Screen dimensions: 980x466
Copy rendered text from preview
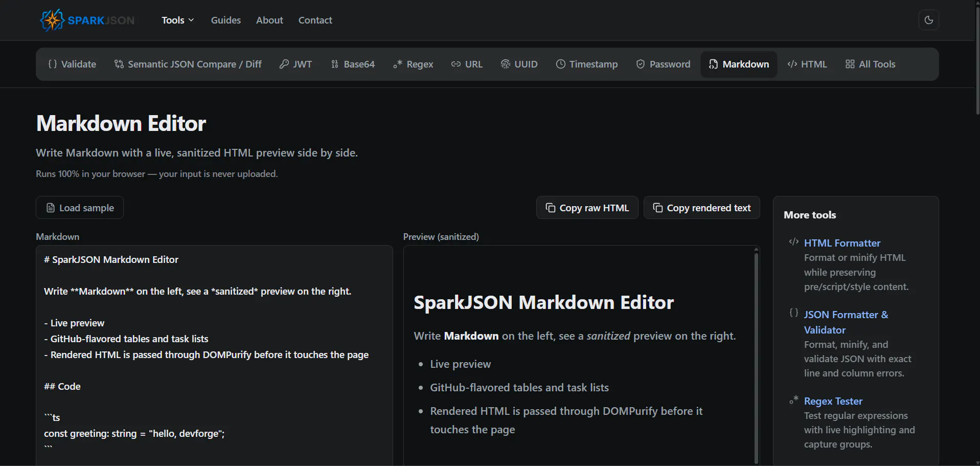click(701, 208)
